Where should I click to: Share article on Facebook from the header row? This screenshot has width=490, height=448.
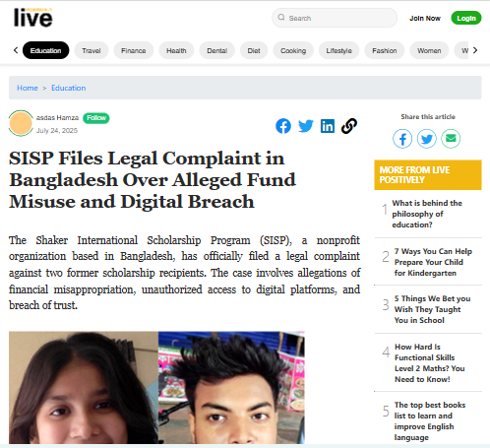[283, 126]
